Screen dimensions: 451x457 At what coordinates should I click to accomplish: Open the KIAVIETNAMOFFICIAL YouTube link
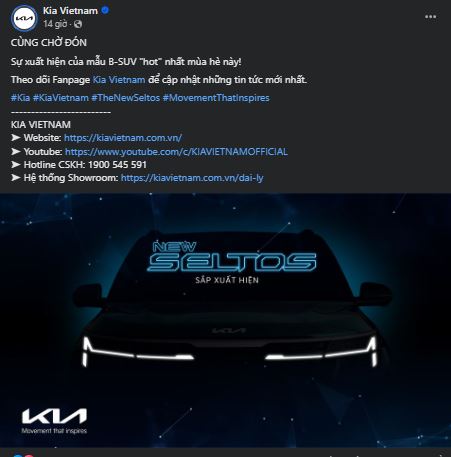pyautogui.click(x=176, y=152)
